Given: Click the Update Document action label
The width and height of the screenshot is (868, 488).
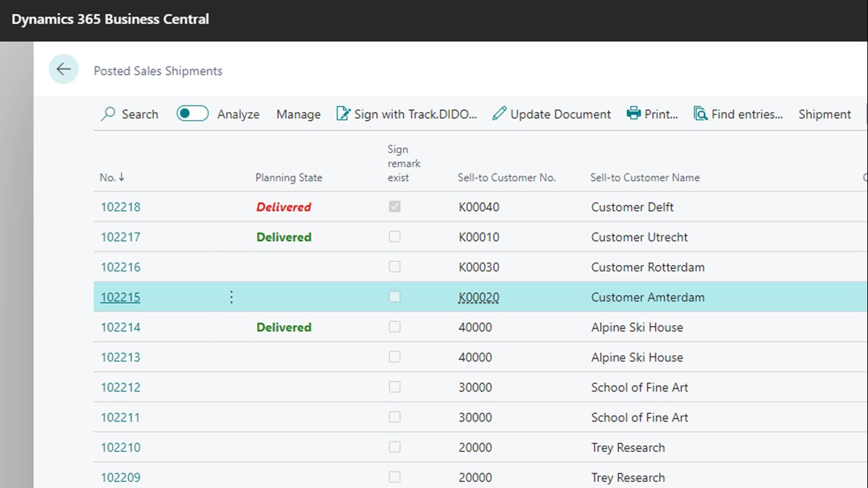Looking at the screenshot, I should (561, 114).
